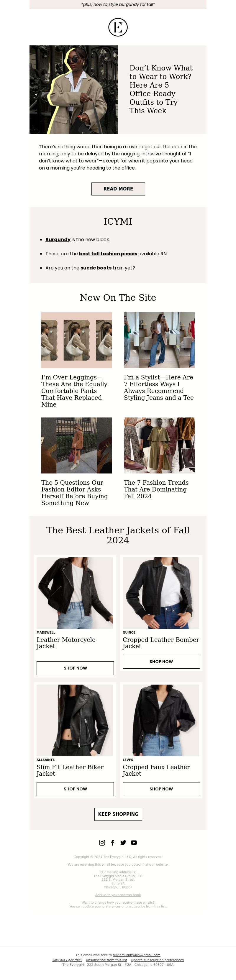Image resolution: width=236 pixels, height=980 pixels.
Task: Shop the Madewell Leather Motorcycle Jacket
Action: 75,668
